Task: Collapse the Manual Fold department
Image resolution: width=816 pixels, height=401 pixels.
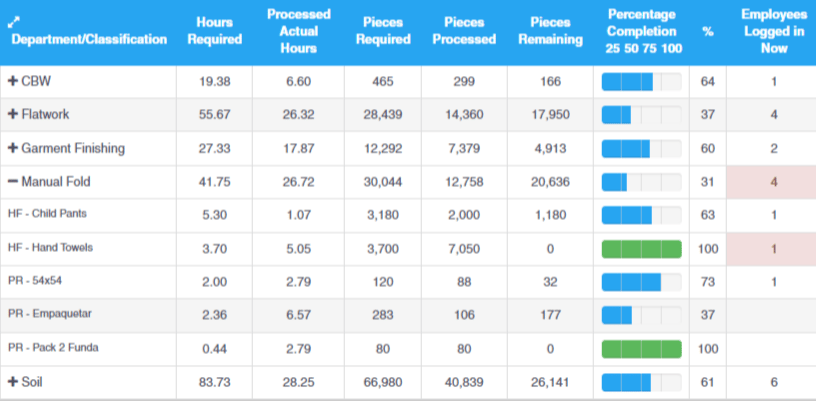Action: click(x=13, y=182)
